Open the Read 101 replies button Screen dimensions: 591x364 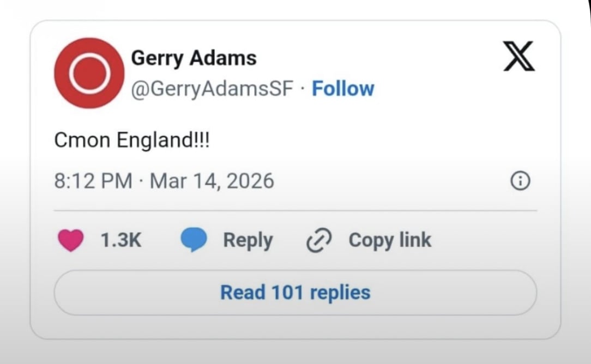point(295,293)
